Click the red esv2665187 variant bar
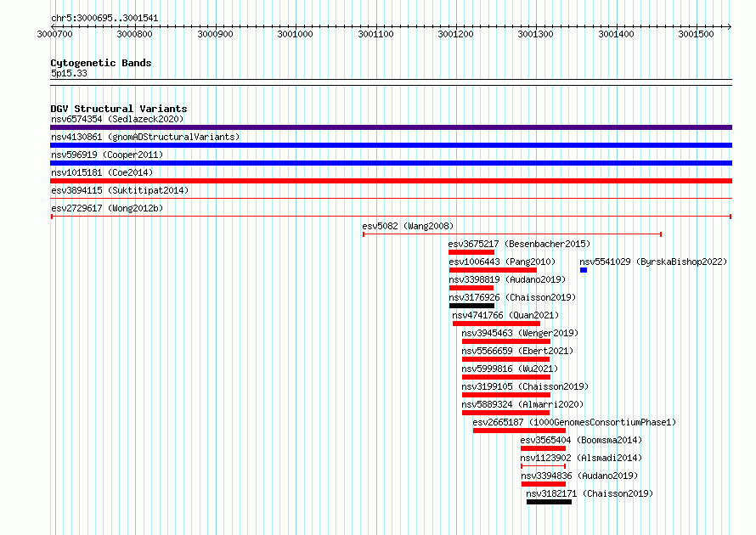 click(x=519, y=431)
